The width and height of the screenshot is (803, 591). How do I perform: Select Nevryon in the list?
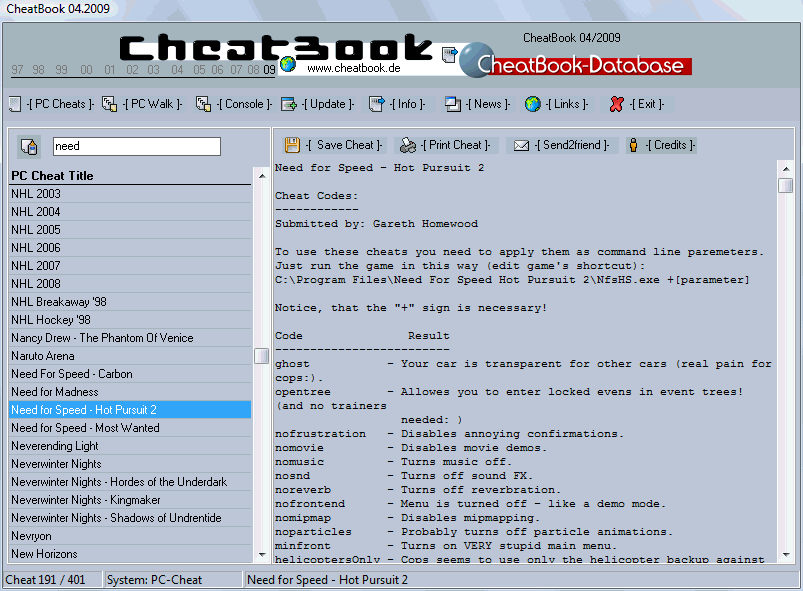131,536
